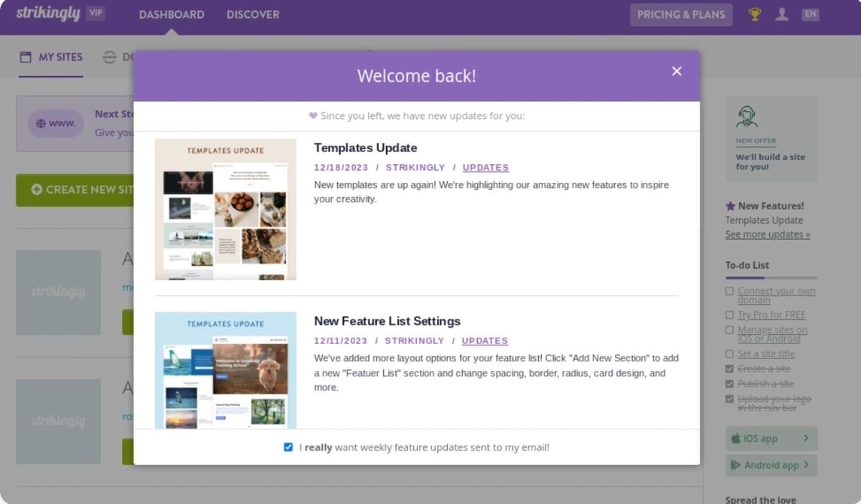Click UPDATES link for 12/11/2023 post

[485, 341]
